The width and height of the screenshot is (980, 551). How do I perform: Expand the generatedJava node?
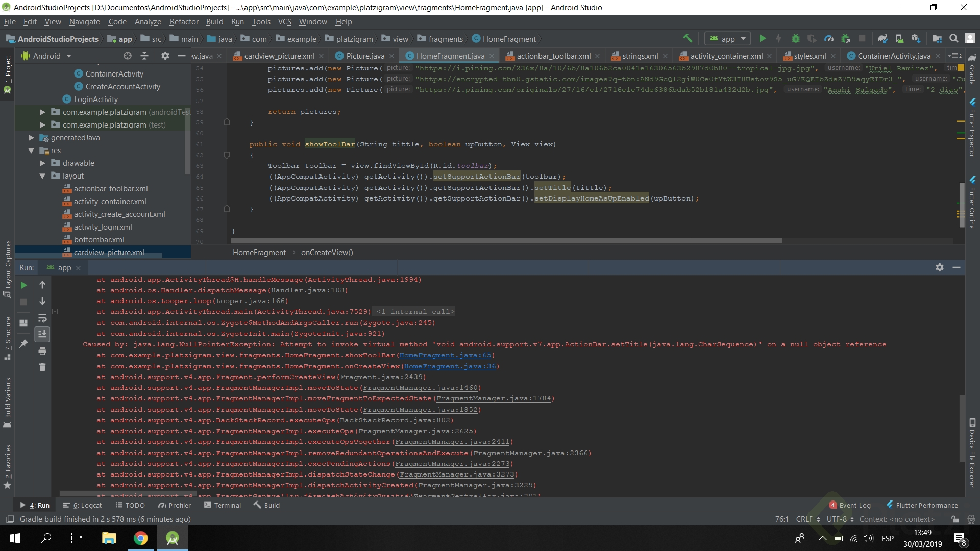click(x=31, y=137)
